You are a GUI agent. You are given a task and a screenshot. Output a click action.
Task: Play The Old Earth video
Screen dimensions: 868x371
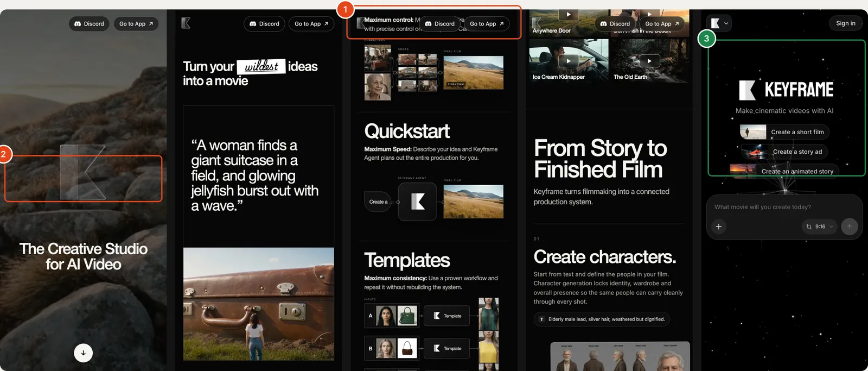[649, 61]
